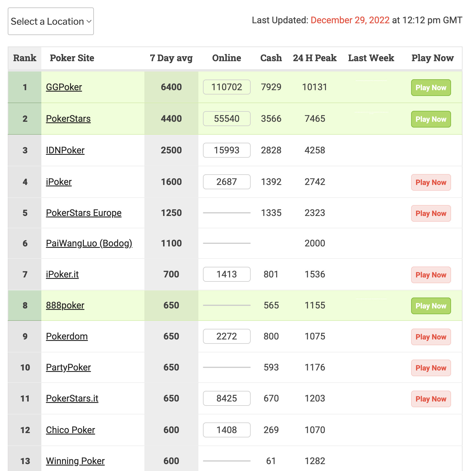The image size is (476, 471).
Task: Open the IDNPoker link
Action: [65, 150]
